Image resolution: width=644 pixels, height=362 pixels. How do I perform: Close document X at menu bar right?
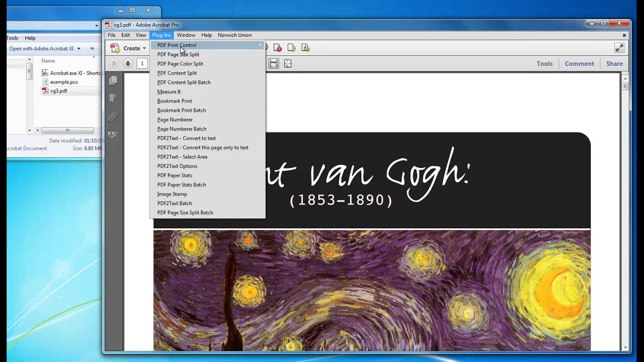coord(624,35)
